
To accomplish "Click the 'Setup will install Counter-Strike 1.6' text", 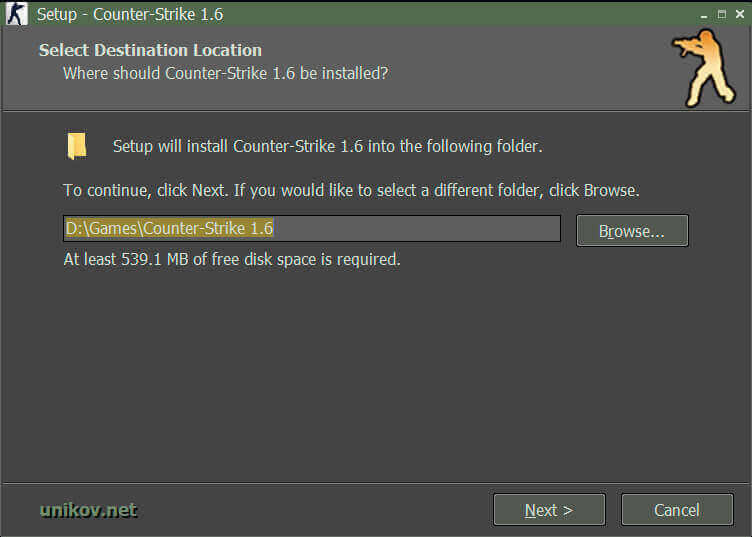I will click(x=327, y=146).
